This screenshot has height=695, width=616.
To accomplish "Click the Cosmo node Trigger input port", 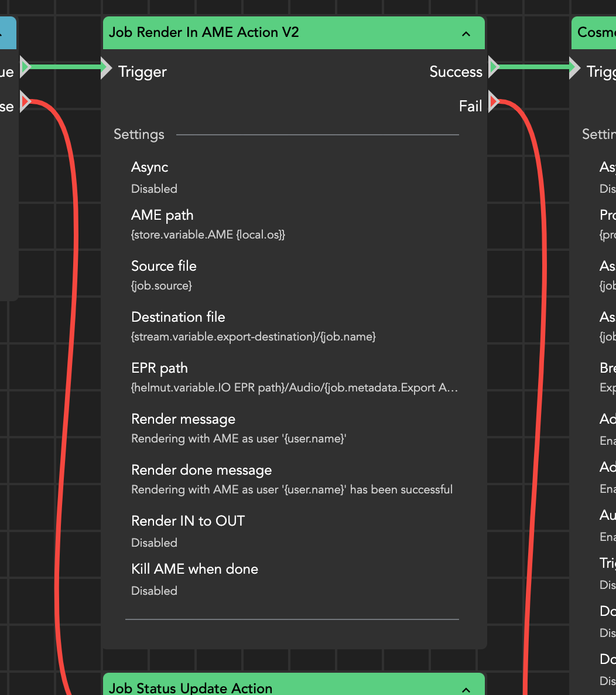I will tap(574, 67).
